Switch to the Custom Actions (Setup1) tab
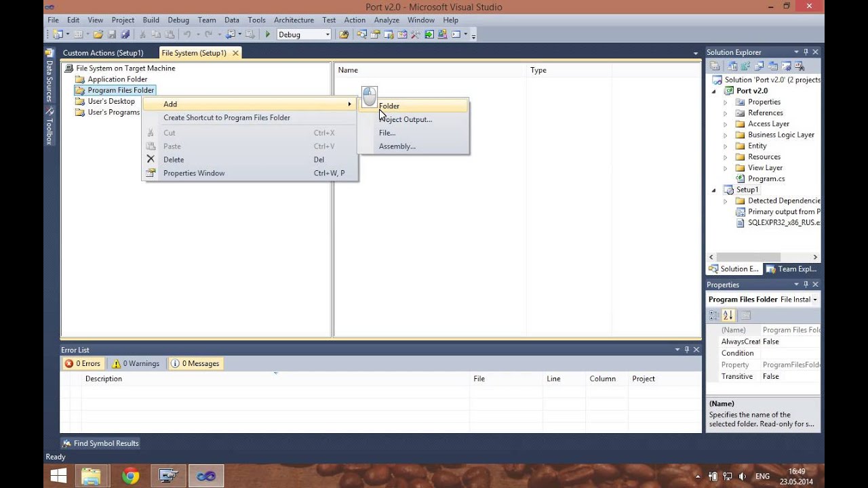The image size is (868, 488). 103,53
